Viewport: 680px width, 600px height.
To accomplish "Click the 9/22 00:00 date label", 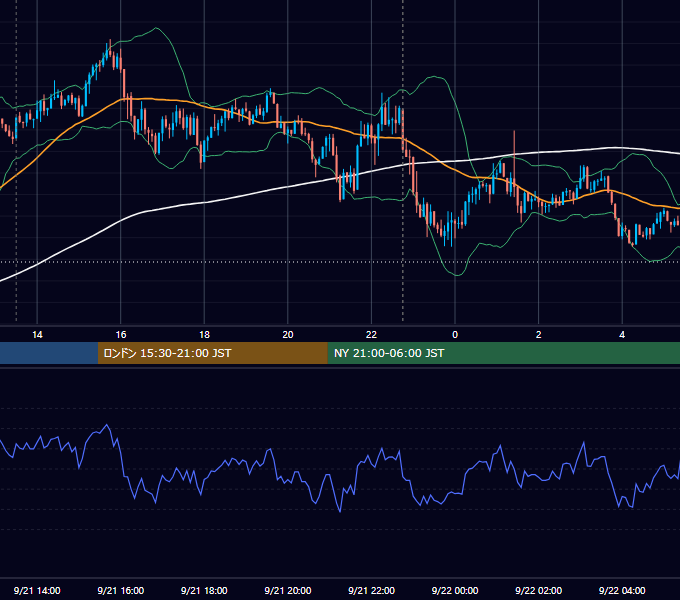I will 455,590.
